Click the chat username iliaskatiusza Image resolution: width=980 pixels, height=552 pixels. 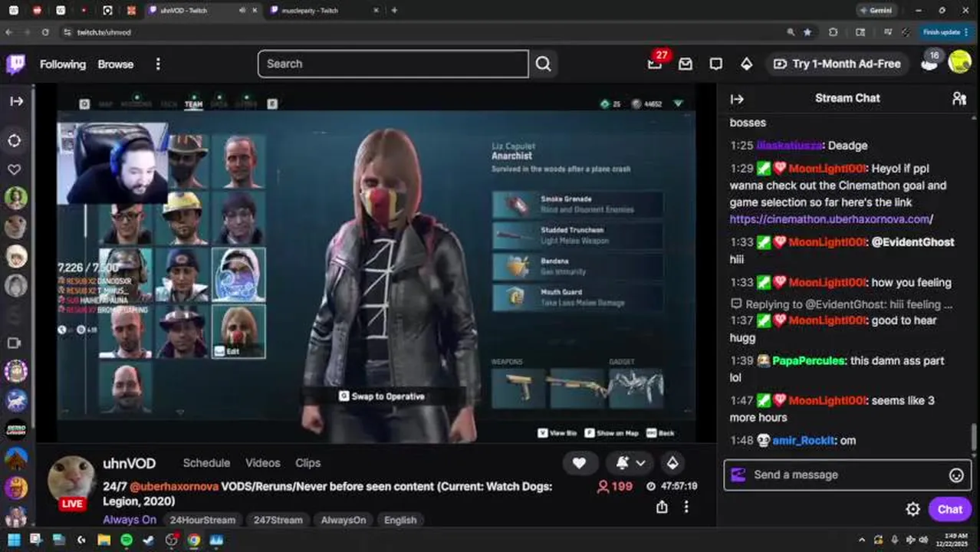click(x=789, y=146)
